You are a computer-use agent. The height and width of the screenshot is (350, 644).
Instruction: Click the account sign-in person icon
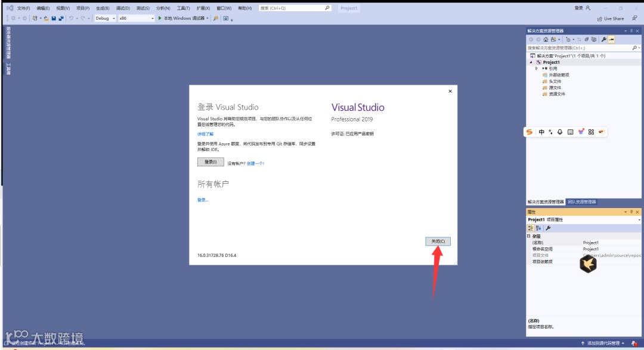coord(588,8)
